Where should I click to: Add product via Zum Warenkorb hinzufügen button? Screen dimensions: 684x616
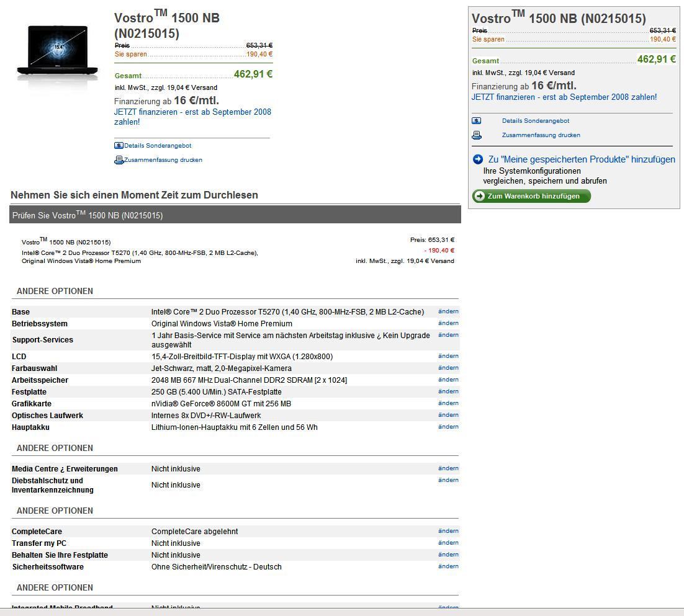pos(531,196)
